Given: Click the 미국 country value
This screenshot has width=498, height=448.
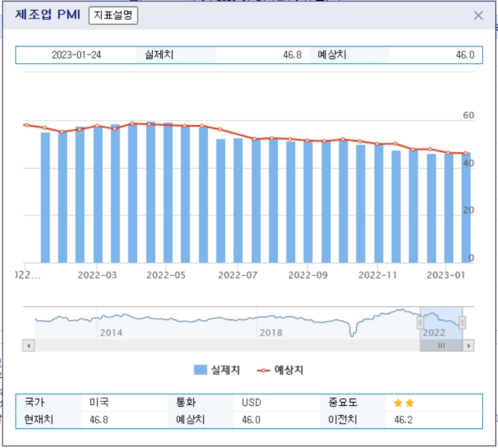Looking at the screenshot, I should [99, 403].
